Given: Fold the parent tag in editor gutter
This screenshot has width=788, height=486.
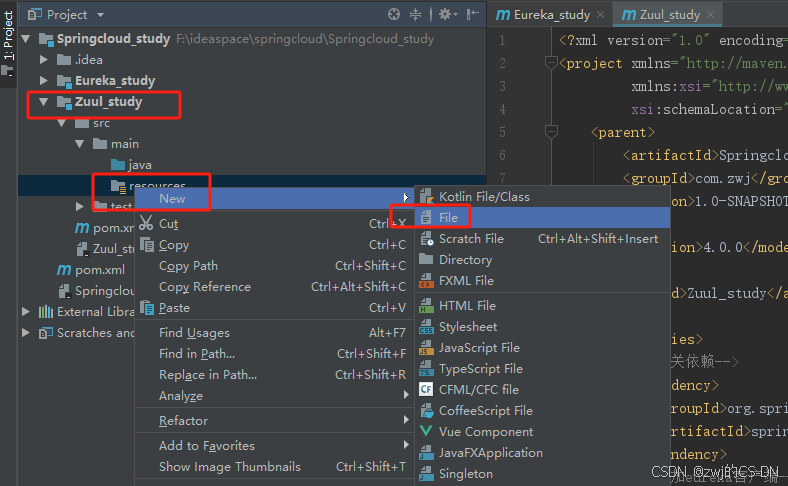Looking at the screenshot, I should (x=551, y=132).
